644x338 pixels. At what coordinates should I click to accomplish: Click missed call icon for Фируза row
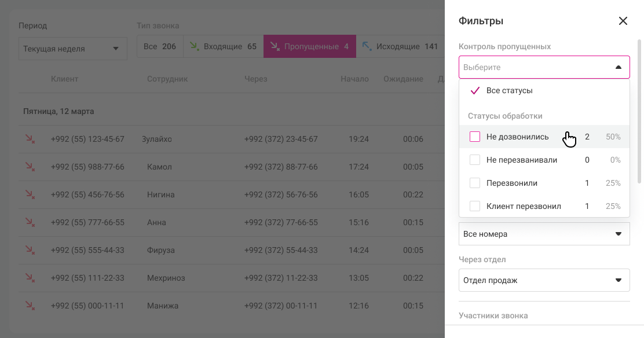[30, 250]
